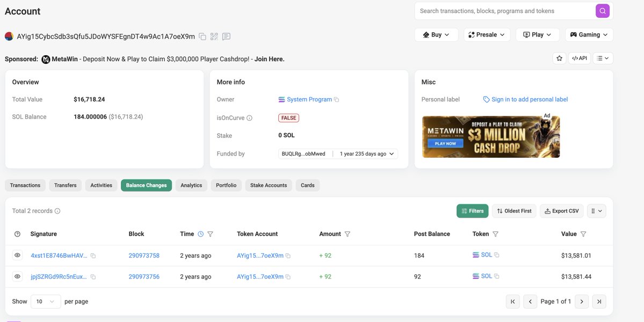Copy token account in block 290973756 row

288,277
